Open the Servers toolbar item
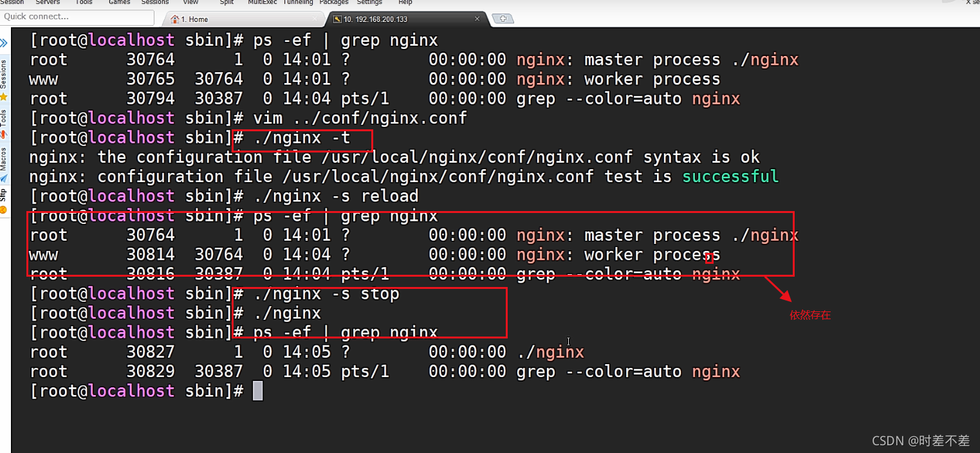This screenshot has height=453, width=980. (x=48, y=3)
